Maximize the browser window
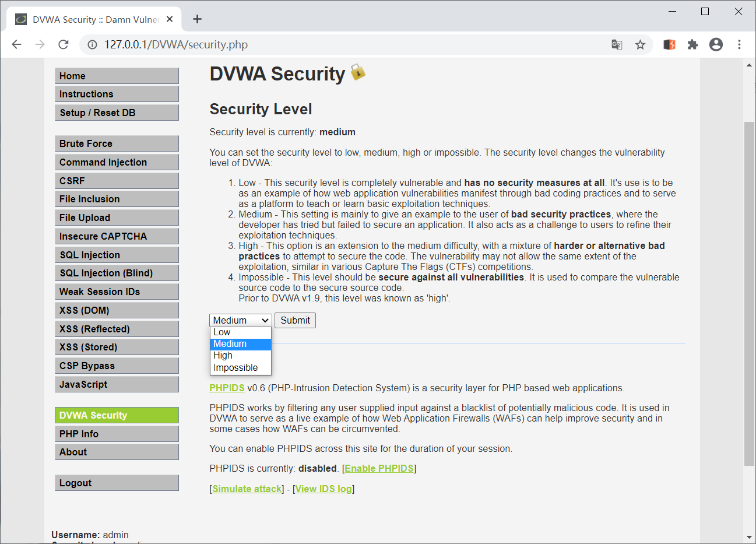This screenshot has width=756, height=544. click(x=705, y=12)
